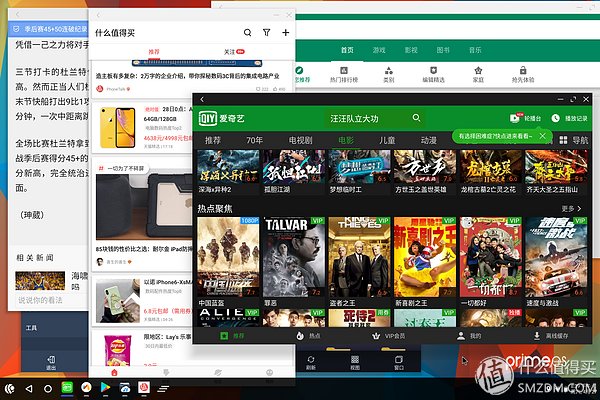Click 编辑精选 in the green app-store window
The image size is (600, 400).
[433, 75]
